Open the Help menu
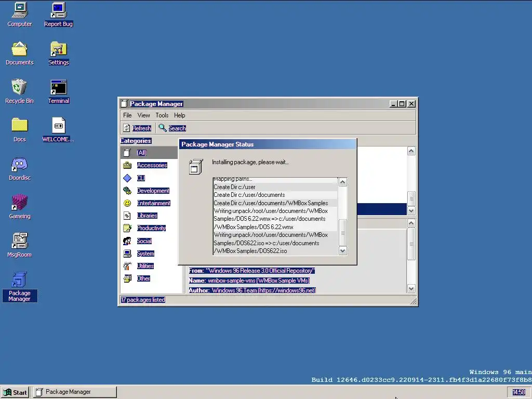Screen dimensions: 532x399 [179, 115]
